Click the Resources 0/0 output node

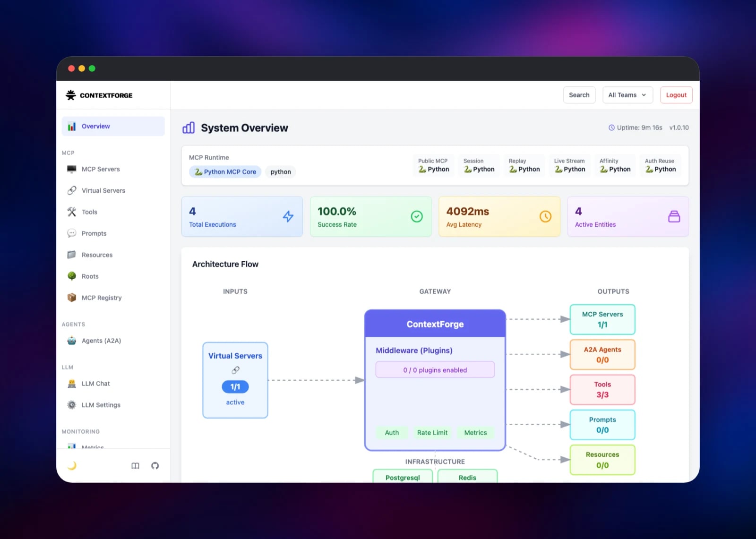pyautogui.click(x=602, y=460)
